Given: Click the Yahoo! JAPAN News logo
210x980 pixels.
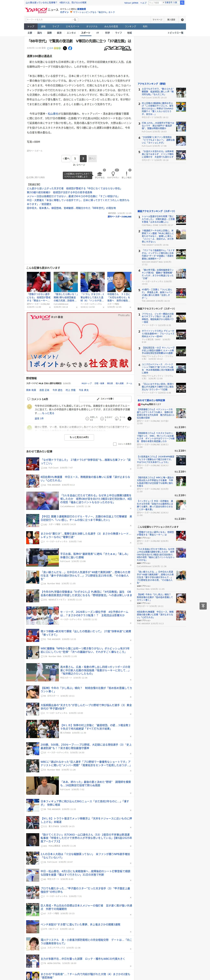Looking at the screenshot, I should 42,10.
